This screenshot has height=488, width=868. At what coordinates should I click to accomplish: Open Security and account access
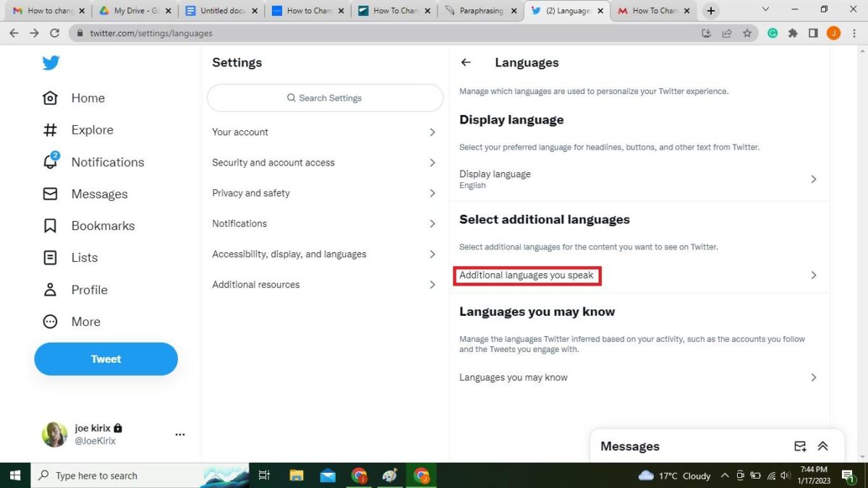click(325, 163)
